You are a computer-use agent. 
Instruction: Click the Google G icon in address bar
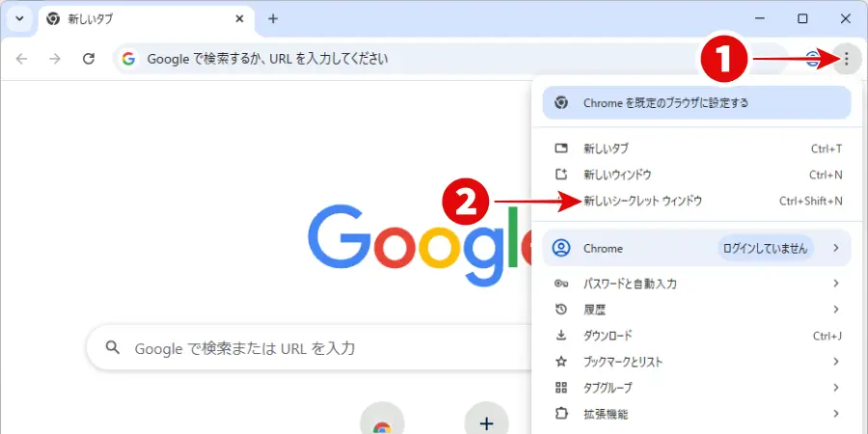[x=128, y=59]
